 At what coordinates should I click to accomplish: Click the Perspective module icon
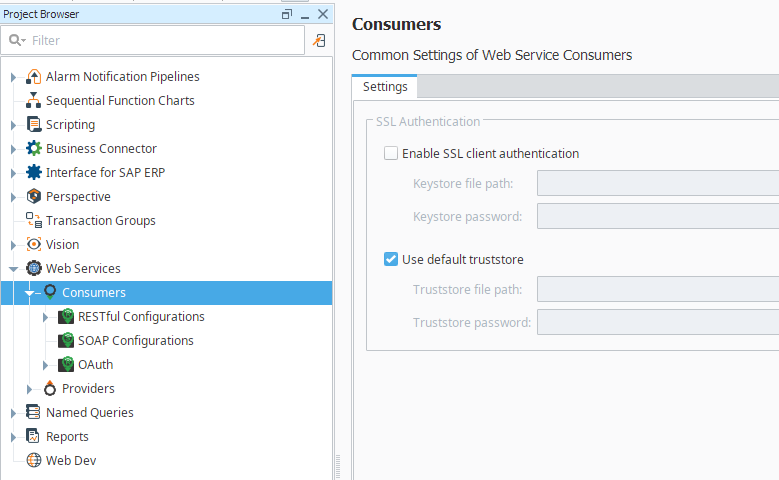[34, 197]
